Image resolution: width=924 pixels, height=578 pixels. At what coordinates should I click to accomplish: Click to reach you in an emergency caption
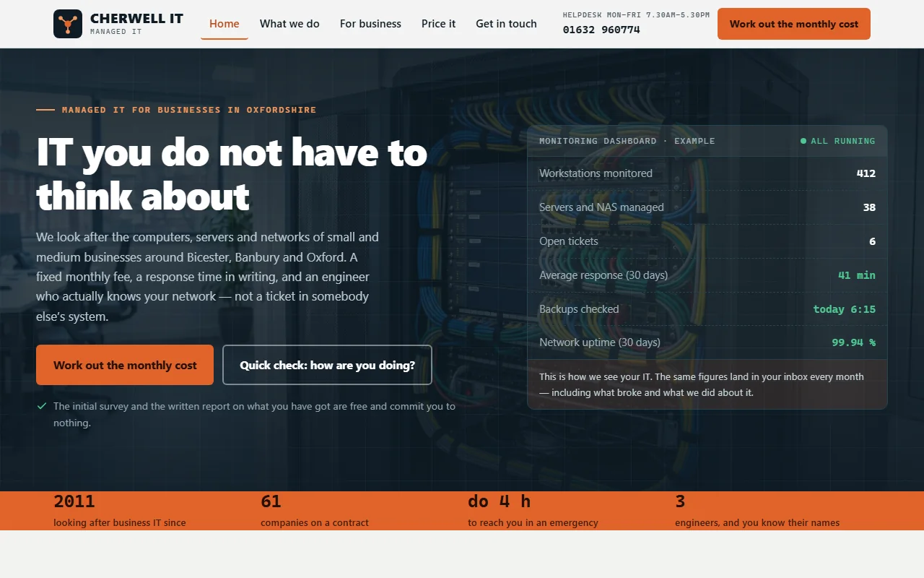tap(533, 522)
